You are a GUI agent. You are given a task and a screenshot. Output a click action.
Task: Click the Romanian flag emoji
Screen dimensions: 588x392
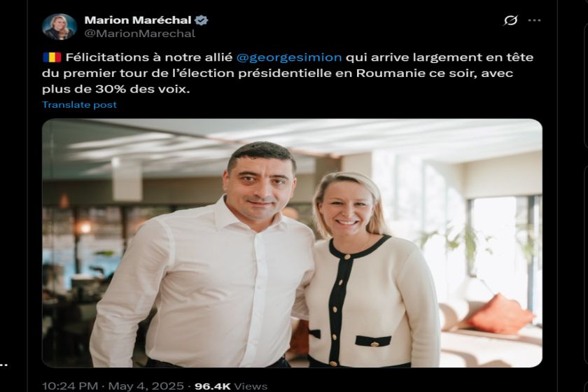[x=52, y=57]
